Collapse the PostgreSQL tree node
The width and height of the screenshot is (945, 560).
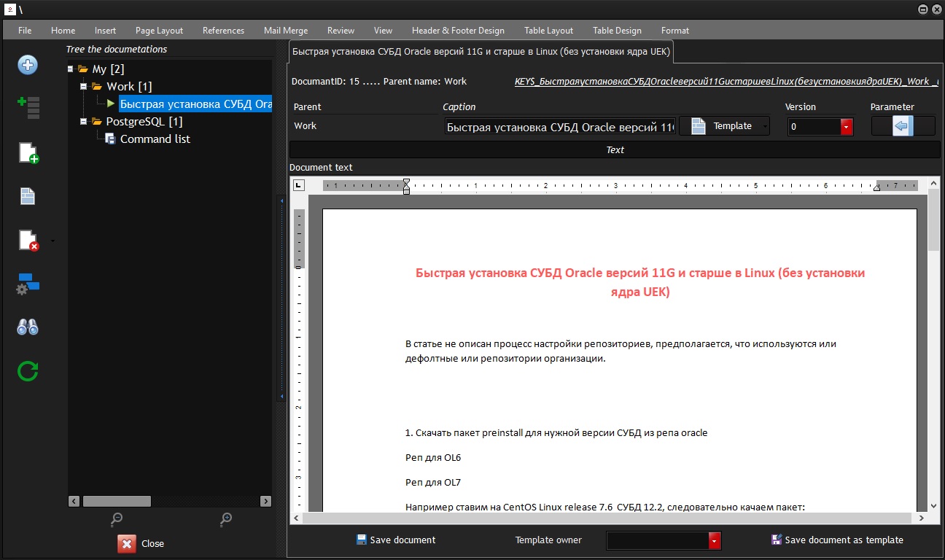click(x=82, y=121)
